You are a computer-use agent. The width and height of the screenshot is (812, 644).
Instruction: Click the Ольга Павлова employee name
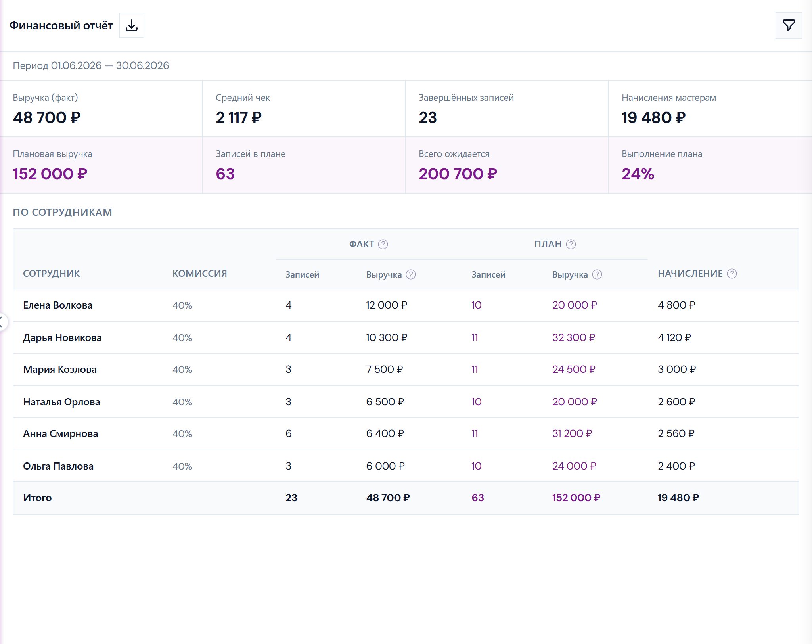click(58, 466)
